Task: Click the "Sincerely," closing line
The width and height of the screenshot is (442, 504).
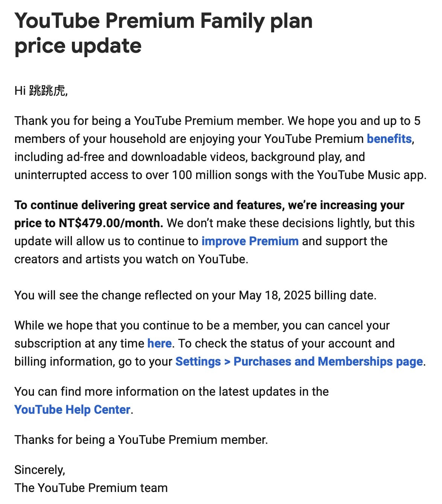Action: pos(40,470)
